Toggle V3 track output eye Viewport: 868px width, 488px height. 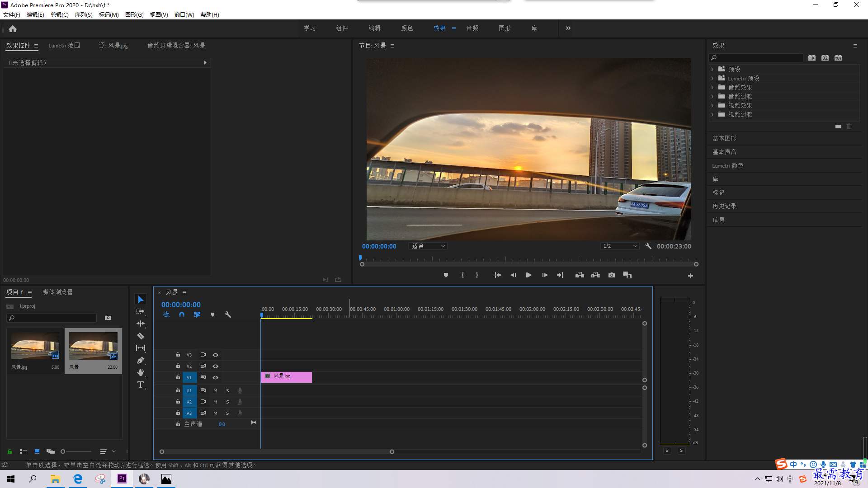[x=216, y=355]
